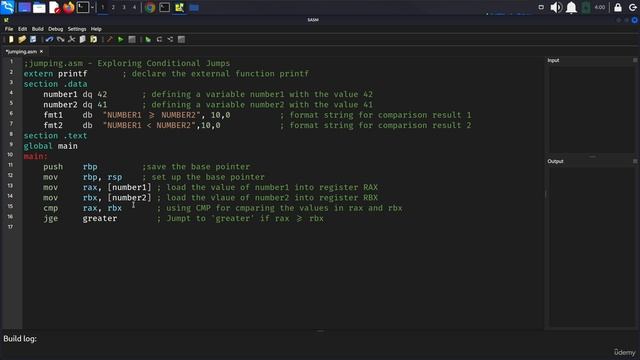Open the volume control in the tray
640x360 pixels.
tap(556, 7)
